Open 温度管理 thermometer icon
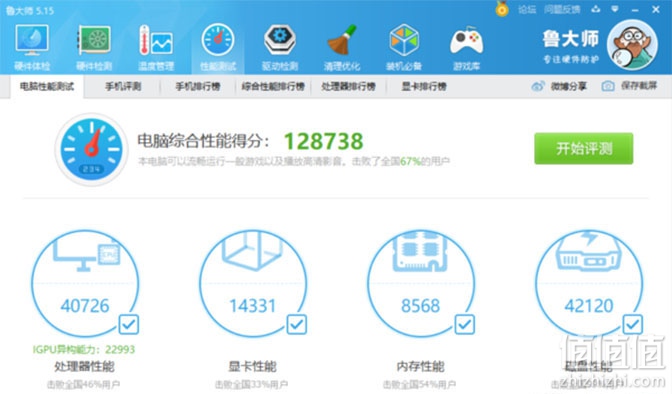Screen dimensions: 672x394 [x=156, y=40]
